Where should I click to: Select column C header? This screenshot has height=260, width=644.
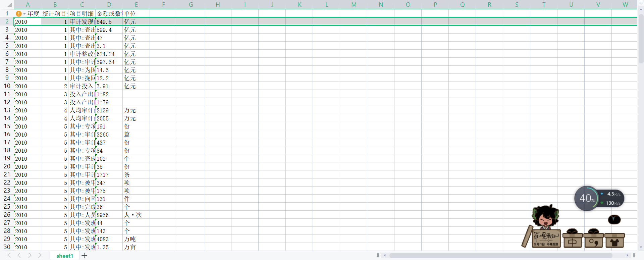(x=82, y=5)
